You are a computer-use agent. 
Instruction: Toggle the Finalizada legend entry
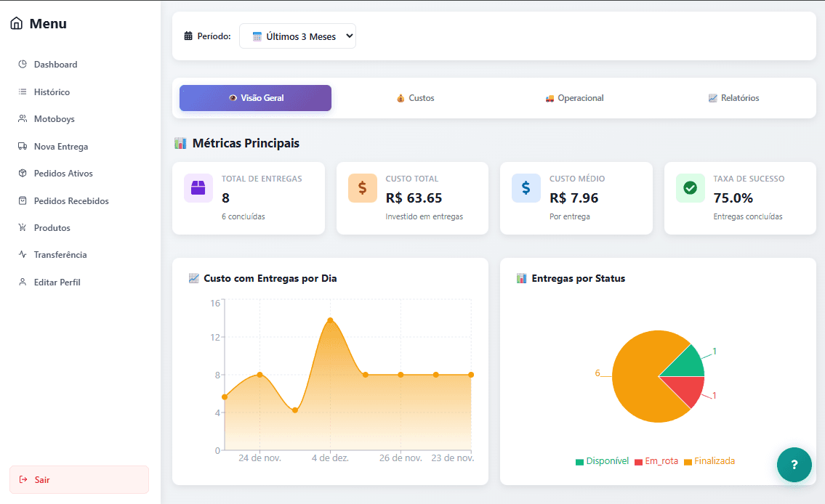[709, 461]
